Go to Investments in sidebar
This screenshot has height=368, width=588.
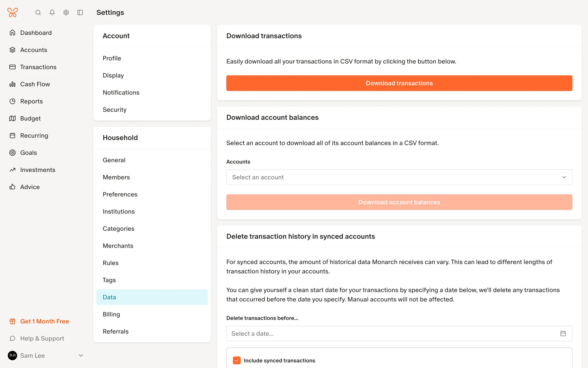click(x=38, y=170)
